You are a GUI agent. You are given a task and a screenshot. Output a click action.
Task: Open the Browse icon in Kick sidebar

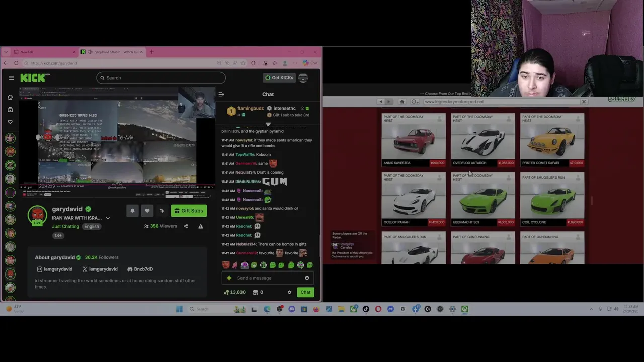10,110
